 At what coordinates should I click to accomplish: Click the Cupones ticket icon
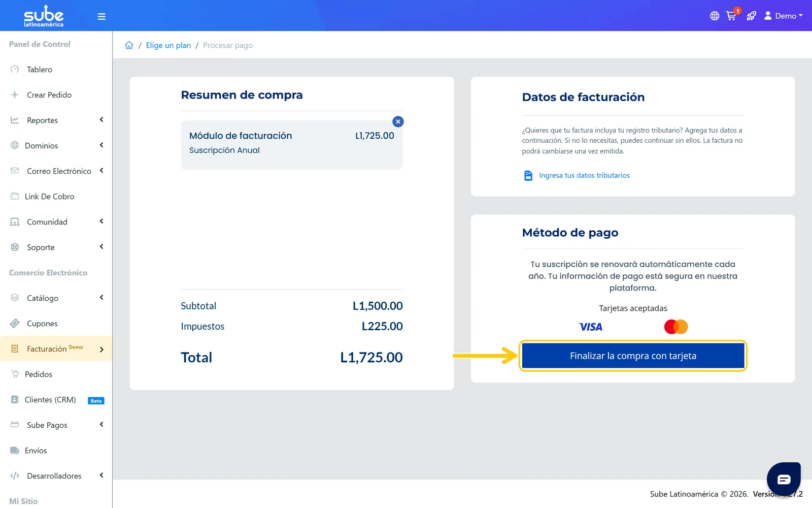click(x=15, y=323)
